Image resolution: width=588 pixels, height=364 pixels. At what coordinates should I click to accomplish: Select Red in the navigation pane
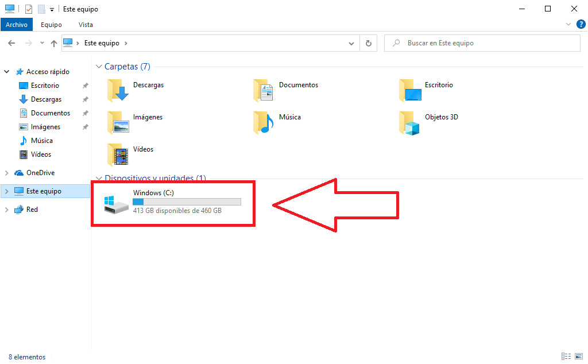[32, 210]
